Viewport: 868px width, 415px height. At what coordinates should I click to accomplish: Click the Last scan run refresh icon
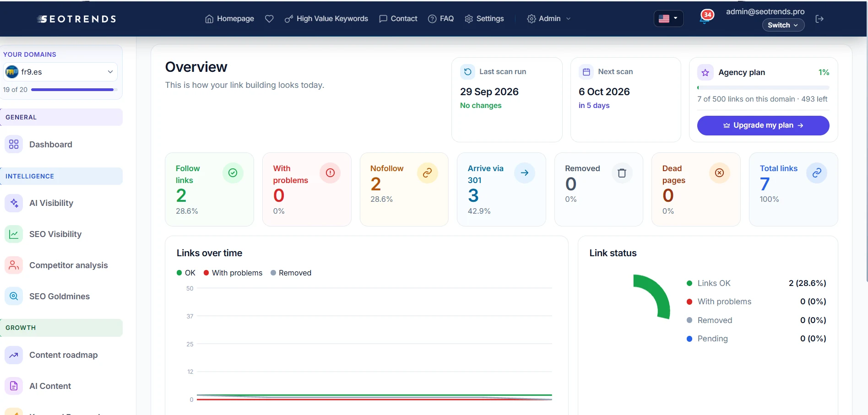(x=467, y=72)
